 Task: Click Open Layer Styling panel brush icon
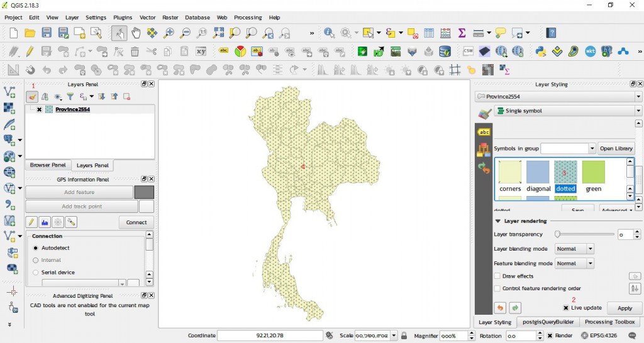pyautogui.click(x=32, y=97)
